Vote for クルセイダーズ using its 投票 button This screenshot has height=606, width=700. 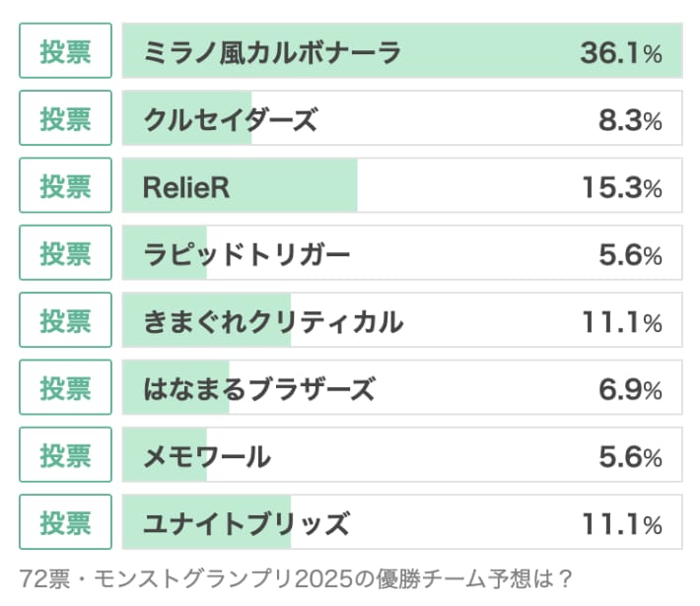65,118
